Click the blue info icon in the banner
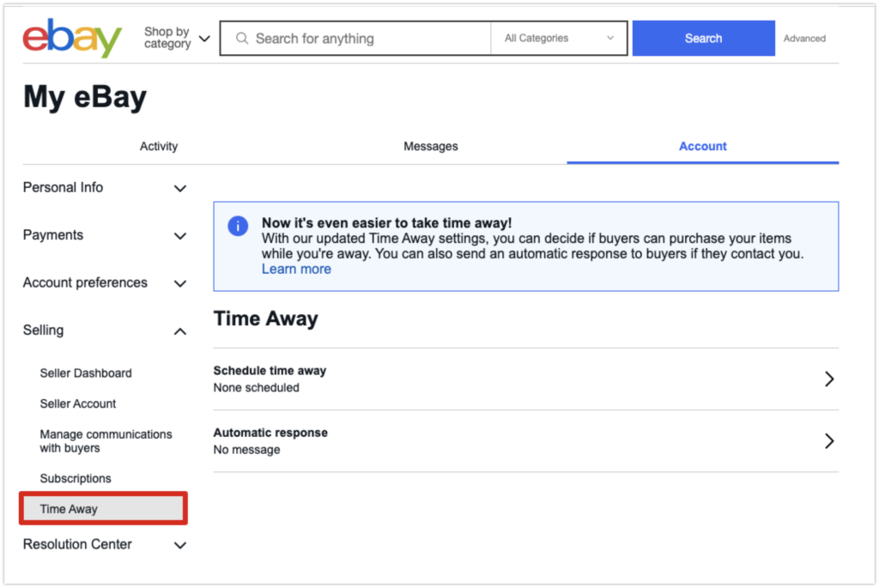879x588 pixels. pos(238,226)
